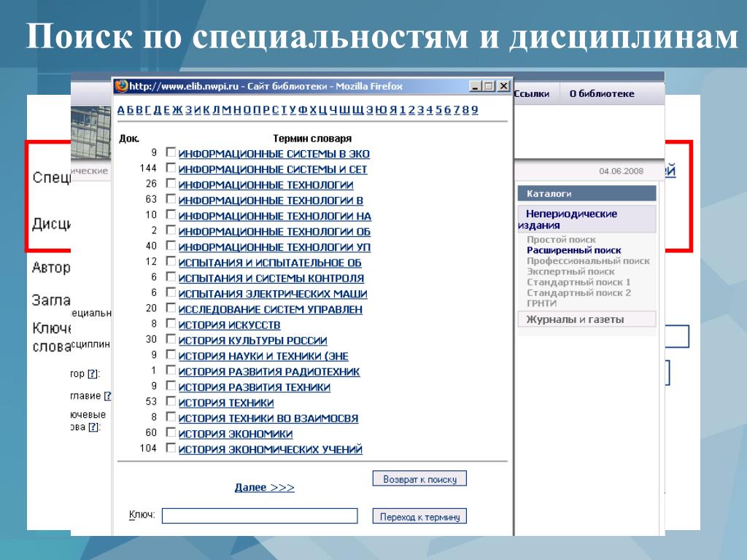Viewport: 747px width, 560px height.
Task: Click Возврат к поиску button
Action: [x=419, y=479]
